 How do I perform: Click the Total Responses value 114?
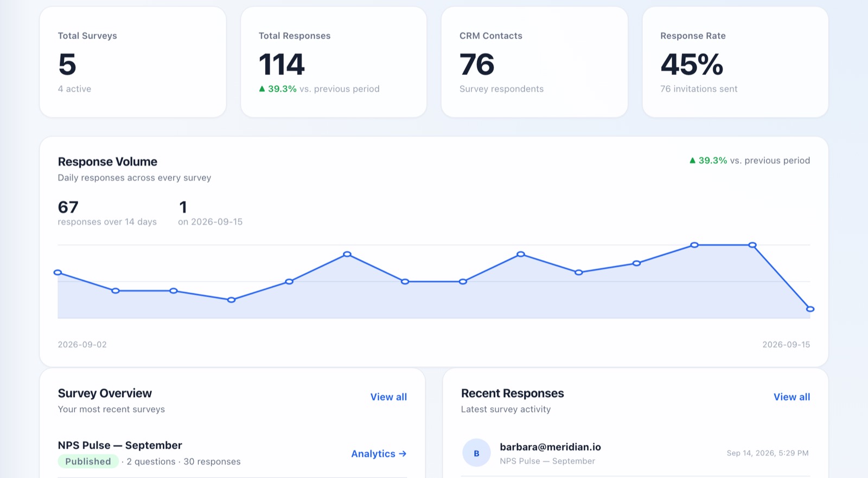(282, 64)
